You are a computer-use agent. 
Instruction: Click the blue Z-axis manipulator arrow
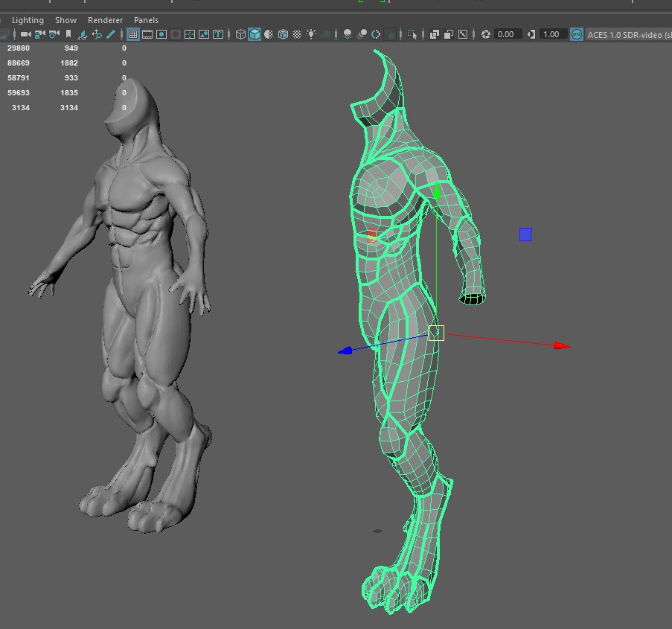point(345,351)
